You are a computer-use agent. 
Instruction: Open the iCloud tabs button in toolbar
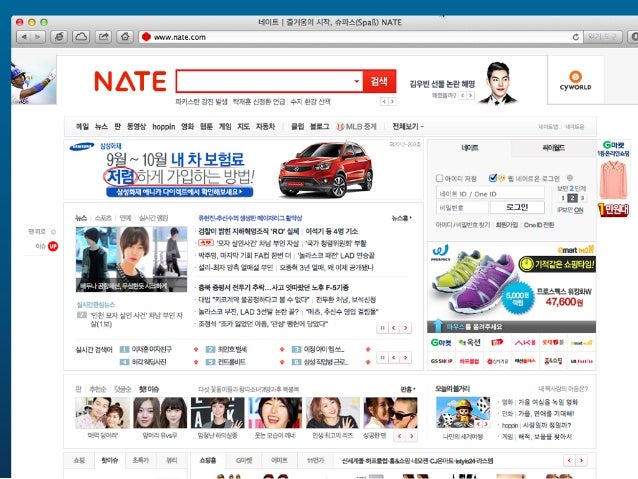point(81,37)
